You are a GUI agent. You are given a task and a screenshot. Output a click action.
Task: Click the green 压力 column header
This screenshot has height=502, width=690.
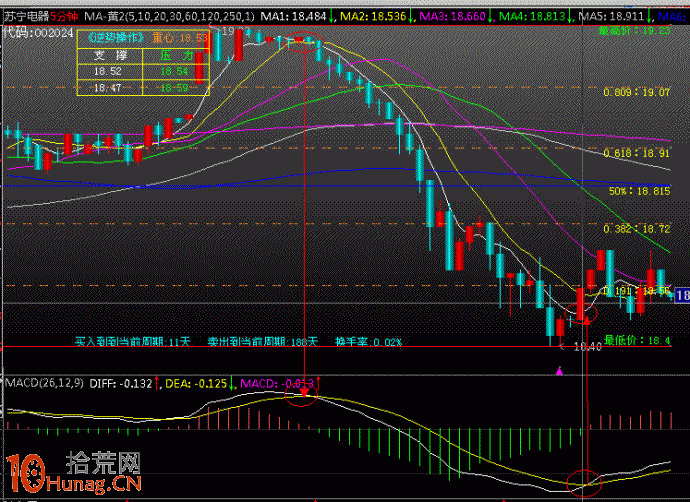click(x=176, y=55)
